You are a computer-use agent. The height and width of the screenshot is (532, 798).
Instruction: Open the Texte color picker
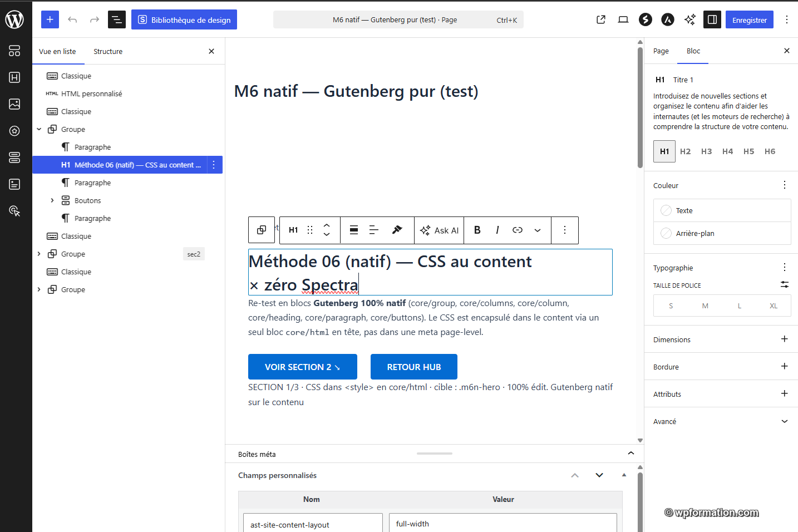[722, 210]
